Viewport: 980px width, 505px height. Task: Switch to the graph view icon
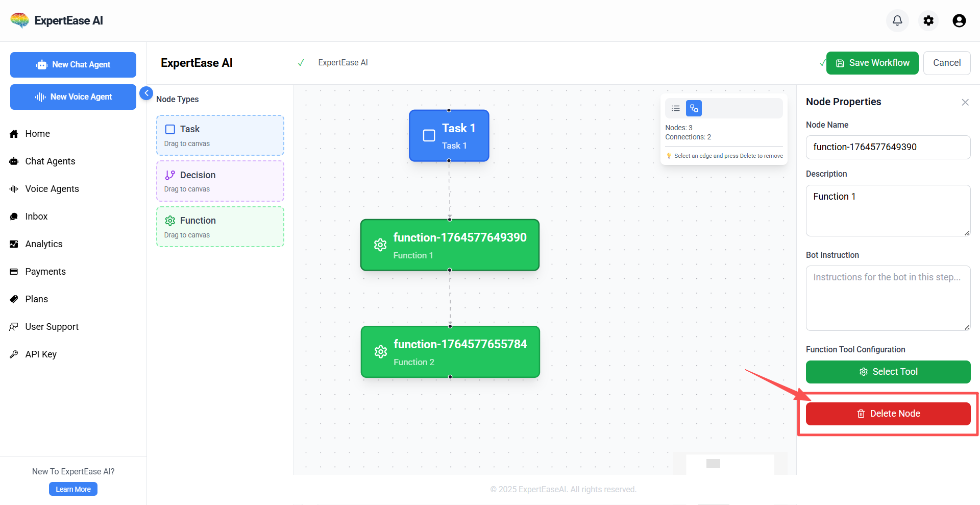click(x=694, y=108)
